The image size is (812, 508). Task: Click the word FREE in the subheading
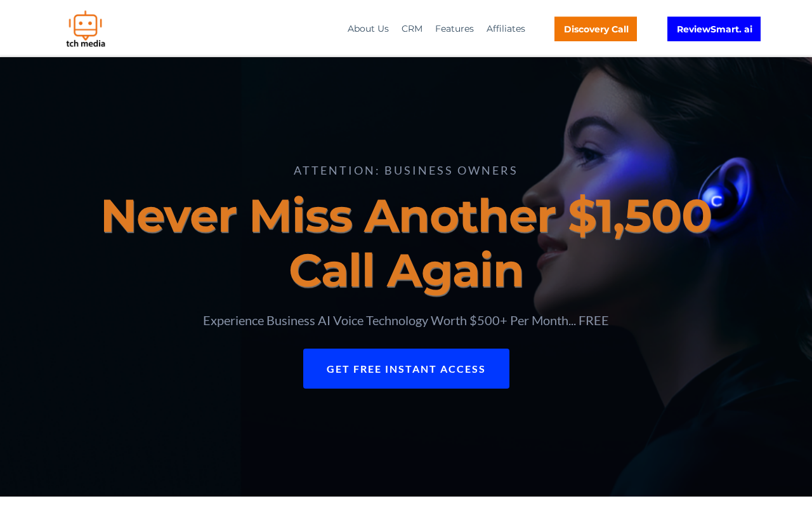point(593,321)
